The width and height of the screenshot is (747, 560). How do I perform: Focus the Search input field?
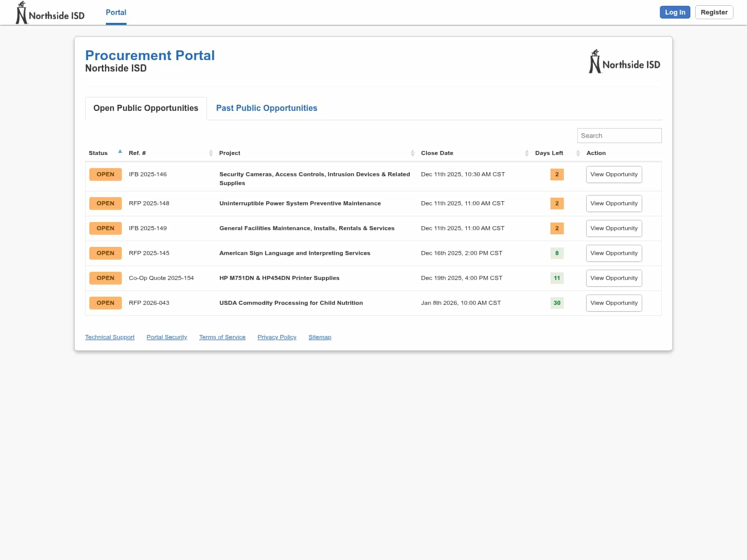tap(619, 135)
